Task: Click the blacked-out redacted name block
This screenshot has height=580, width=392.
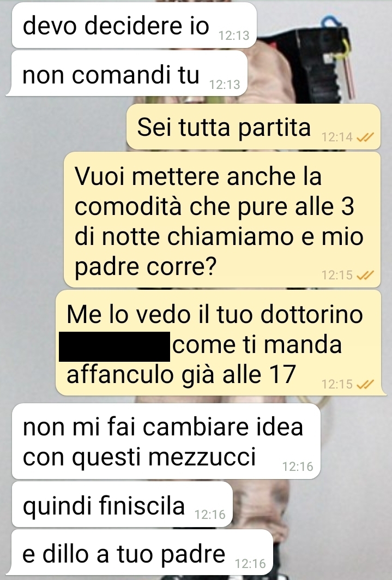Action: point(114,346)
